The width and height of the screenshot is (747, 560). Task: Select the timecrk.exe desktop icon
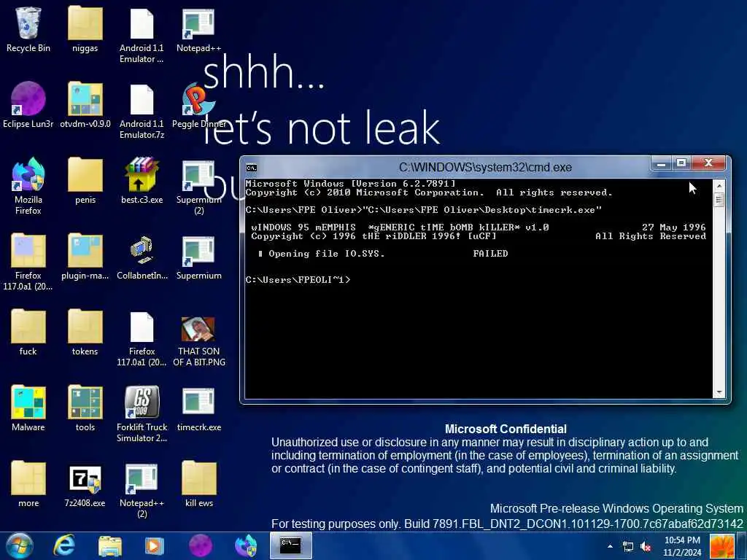coord(198,408)
